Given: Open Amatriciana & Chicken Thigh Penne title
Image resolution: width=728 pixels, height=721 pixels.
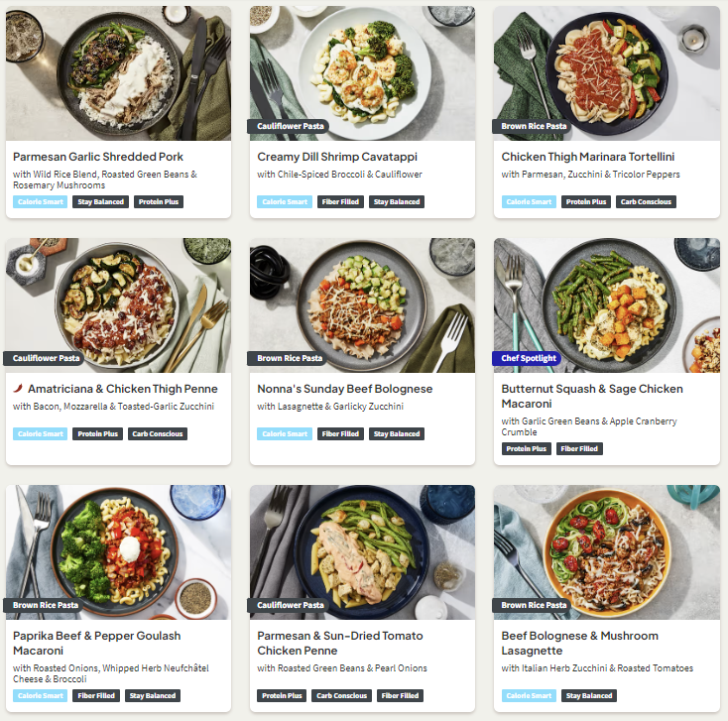Looking at the screenshot, I should (x=123, y=389).
